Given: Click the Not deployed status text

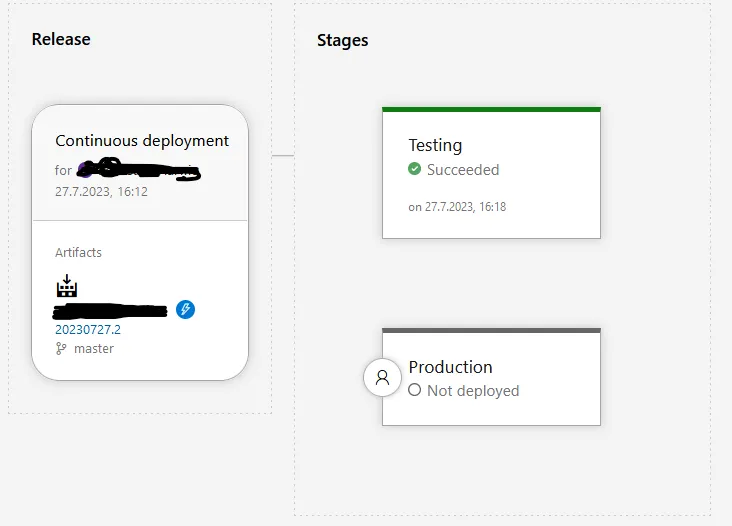Looking at the screenshot, I should (473, 391).
